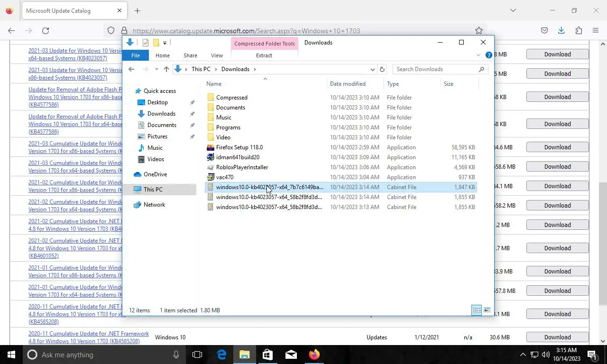Click the blue Help question mark icon
This screenshot has width=607, height=364.
point(488,55)
